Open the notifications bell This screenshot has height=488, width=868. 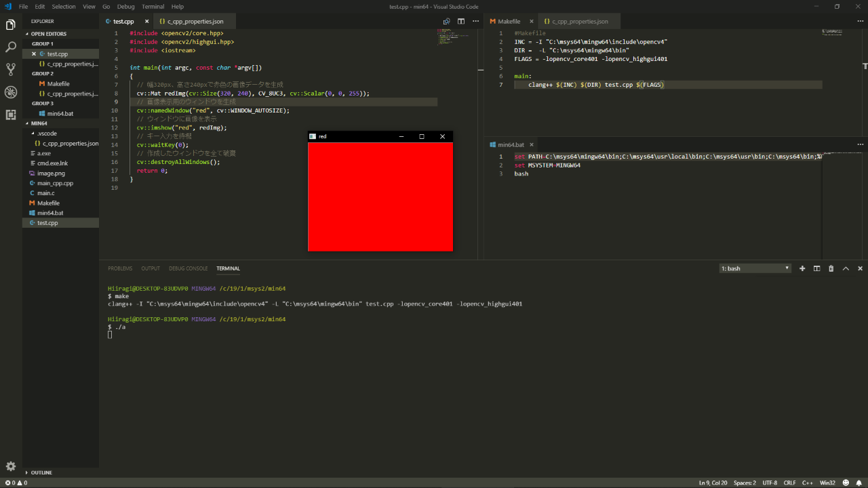(x=859, y=483)
